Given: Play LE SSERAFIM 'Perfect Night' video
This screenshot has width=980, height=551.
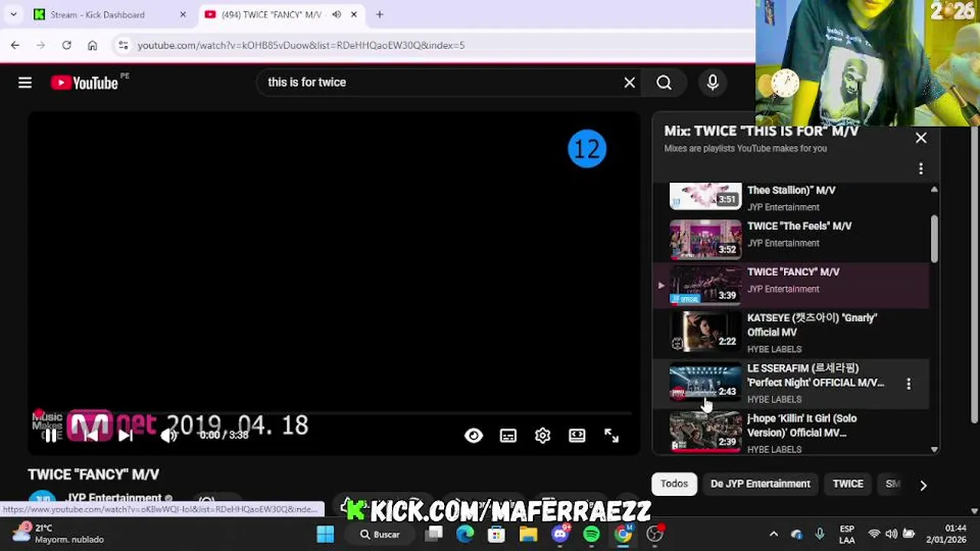Looking at the screenshot, I should (x=792, y=383).
